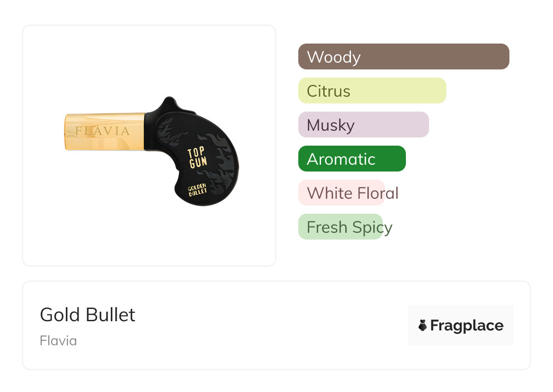Image resolution: width=553 pixels, height=392 pixels.
Task: Click the Flavia brand name under the title
Action: (x=58, y=341)
